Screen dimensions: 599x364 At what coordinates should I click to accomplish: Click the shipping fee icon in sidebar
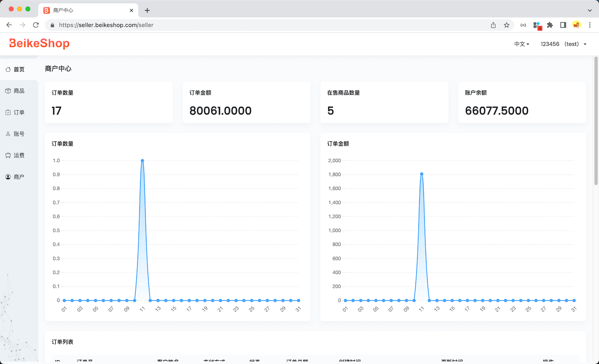pyautogui.click(x=8, y=155)
